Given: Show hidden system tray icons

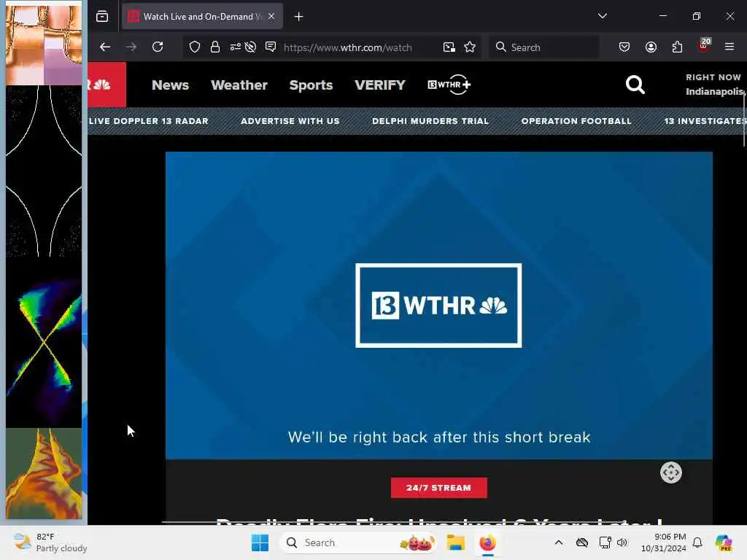Looking at the screenshot, I should (559, 542).
